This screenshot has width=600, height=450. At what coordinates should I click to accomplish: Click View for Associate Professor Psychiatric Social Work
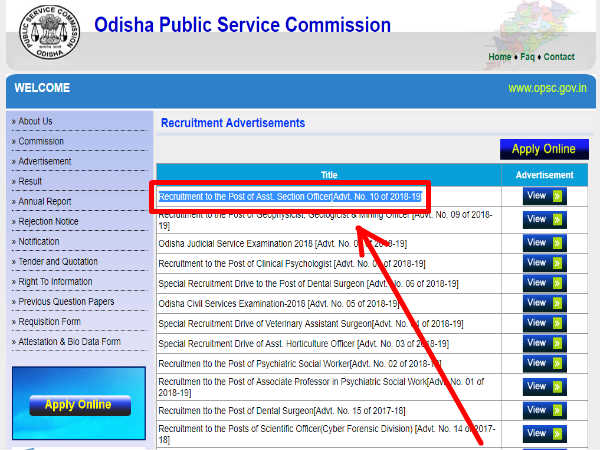click(x=544, y=387)
